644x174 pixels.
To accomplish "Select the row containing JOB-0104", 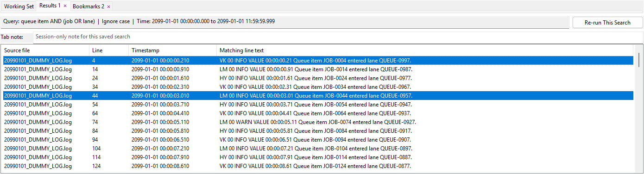I will (318, 149).
